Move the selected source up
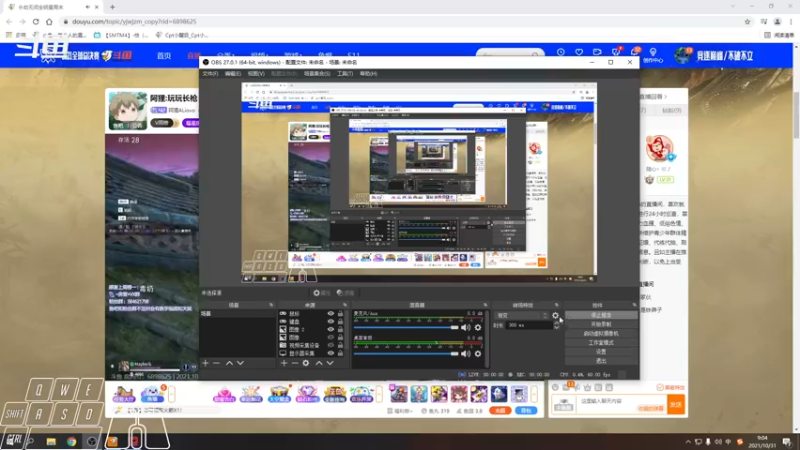Viewport: 800px width, 450px height. 319,363
